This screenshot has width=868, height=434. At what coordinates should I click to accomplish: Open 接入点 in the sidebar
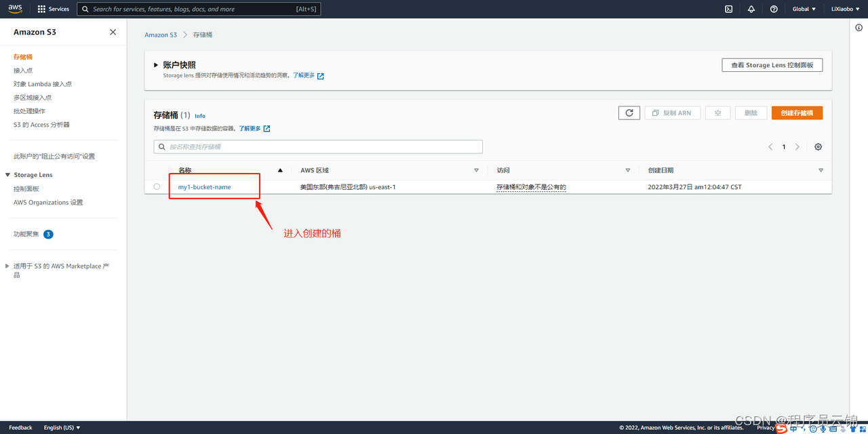point(23,71)
